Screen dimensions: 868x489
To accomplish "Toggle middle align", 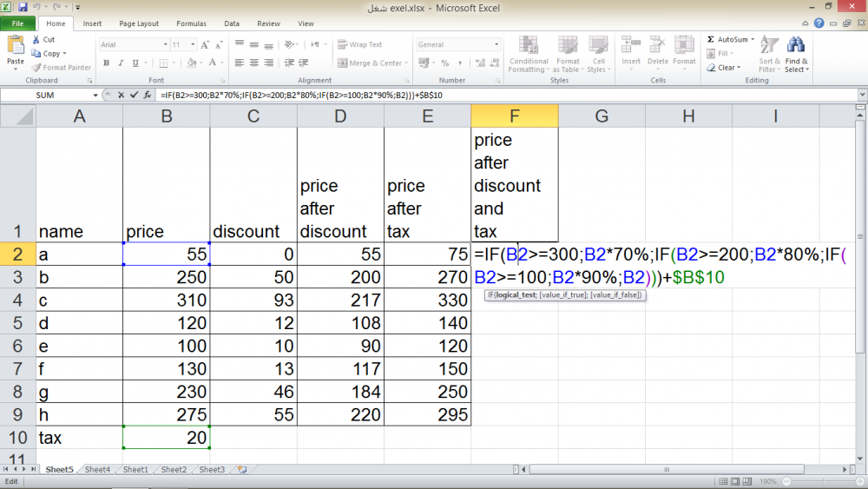I will click(x=254, y=45).
